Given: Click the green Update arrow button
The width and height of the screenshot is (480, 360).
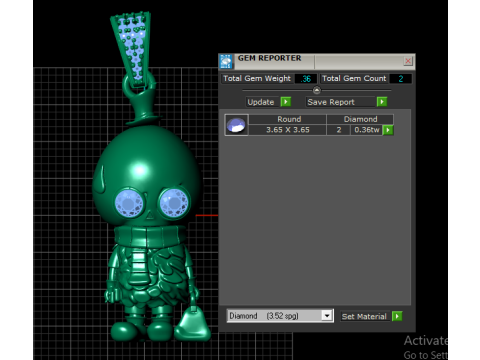Looking at the screenshot, I should click(286, 102).
